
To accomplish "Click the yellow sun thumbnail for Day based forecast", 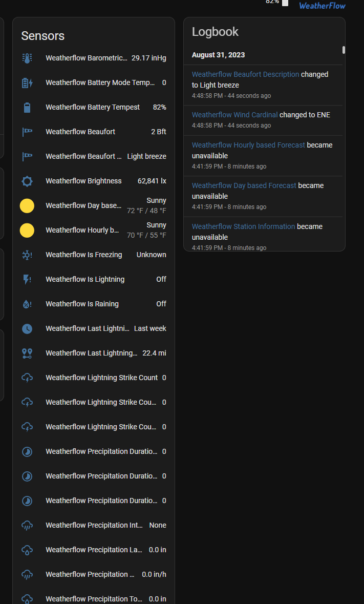I will coord(27,205).
